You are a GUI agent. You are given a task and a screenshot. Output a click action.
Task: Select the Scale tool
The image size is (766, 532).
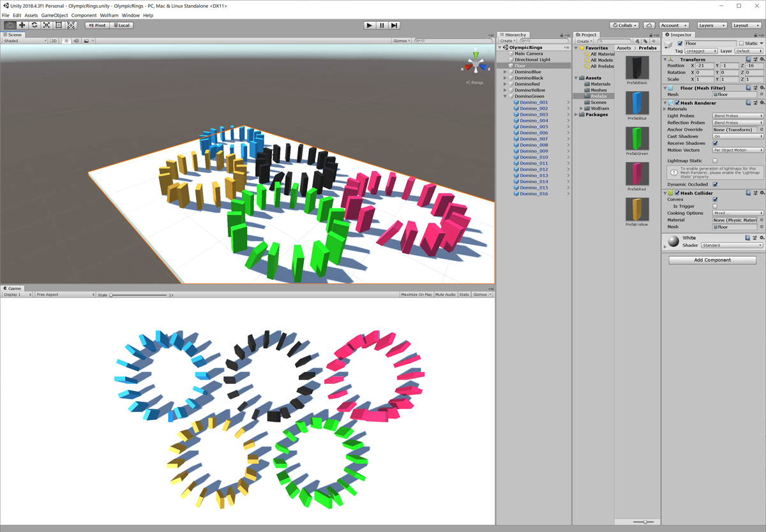47,26
